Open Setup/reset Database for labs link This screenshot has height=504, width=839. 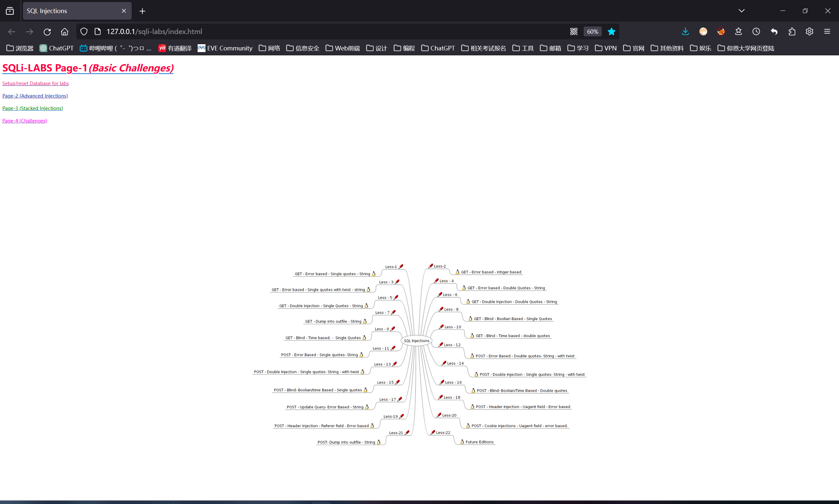[35, 83]
